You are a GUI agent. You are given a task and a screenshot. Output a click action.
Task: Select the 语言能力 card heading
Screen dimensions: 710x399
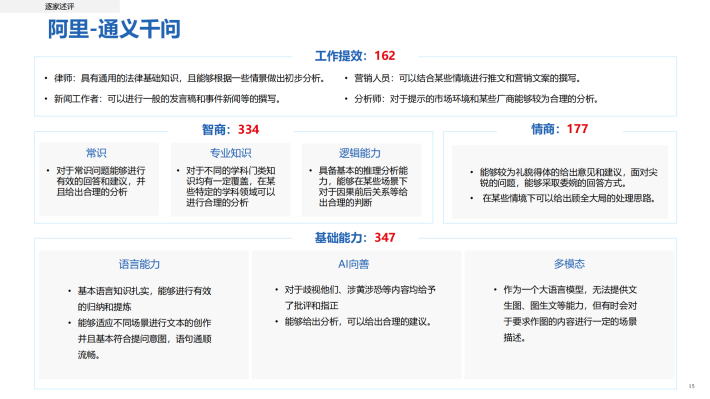[x=139, y=264]
